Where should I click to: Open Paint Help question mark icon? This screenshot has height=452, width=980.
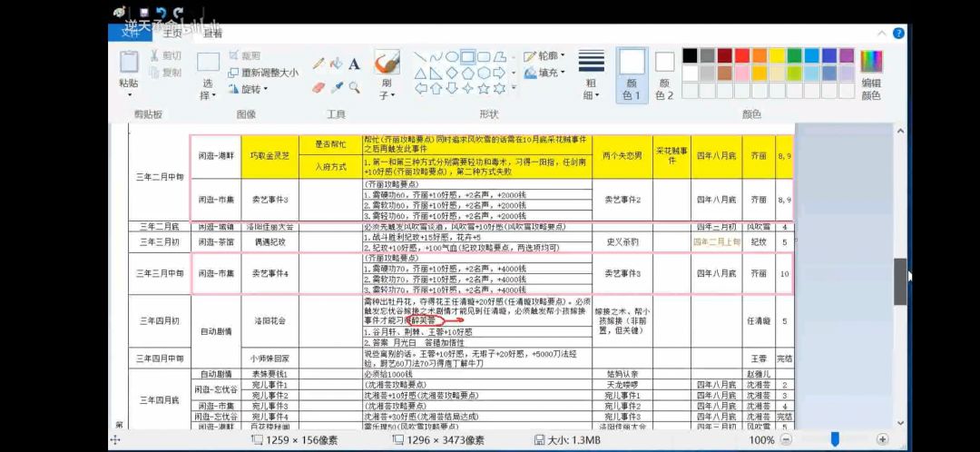pyautogui.click(x=899, y=34)
